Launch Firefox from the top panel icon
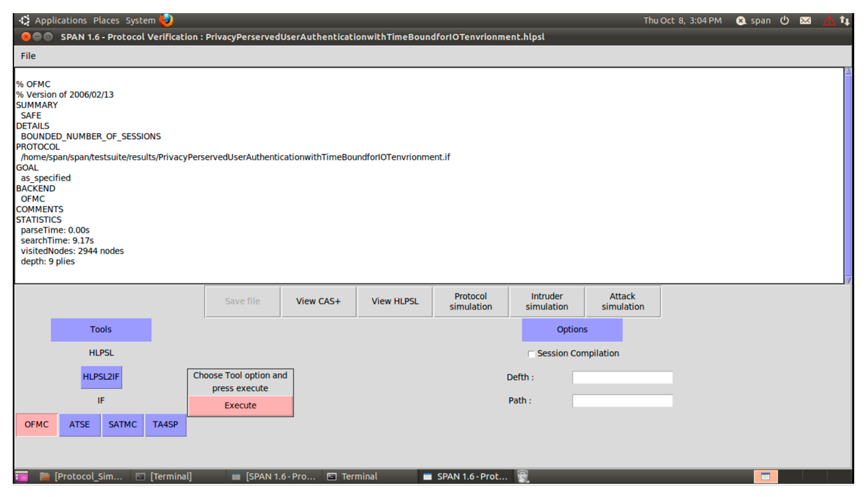Image resolution: width=868 pixels, height=497 pixels. [166, 20]
